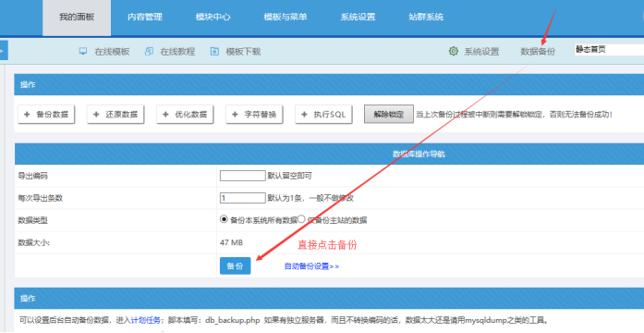Screen dimensions: 644x333
Task: Click the tutorial icon beside 在线教程
Action: click(x=149, y=51)
